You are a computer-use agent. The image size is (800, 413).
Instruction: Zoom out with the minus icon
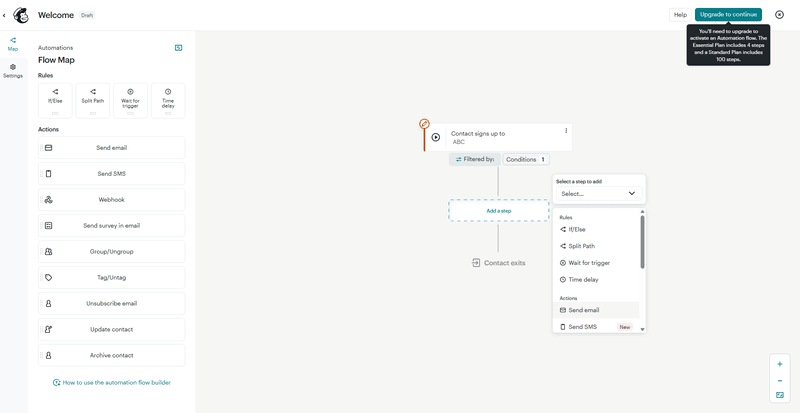coord(780,380)
